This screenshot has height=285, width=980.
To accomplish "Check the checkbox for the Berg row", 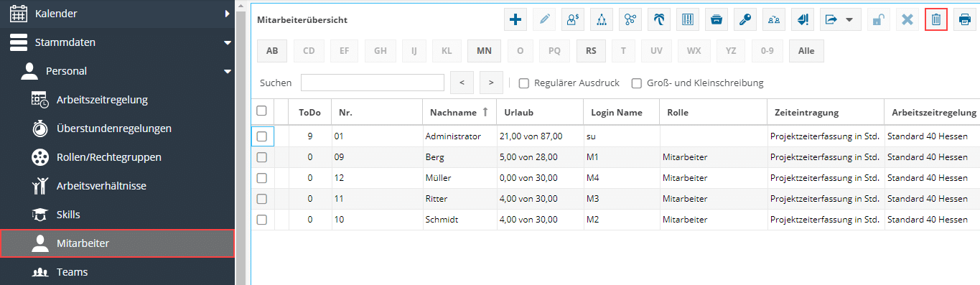I will click(262, 157).
